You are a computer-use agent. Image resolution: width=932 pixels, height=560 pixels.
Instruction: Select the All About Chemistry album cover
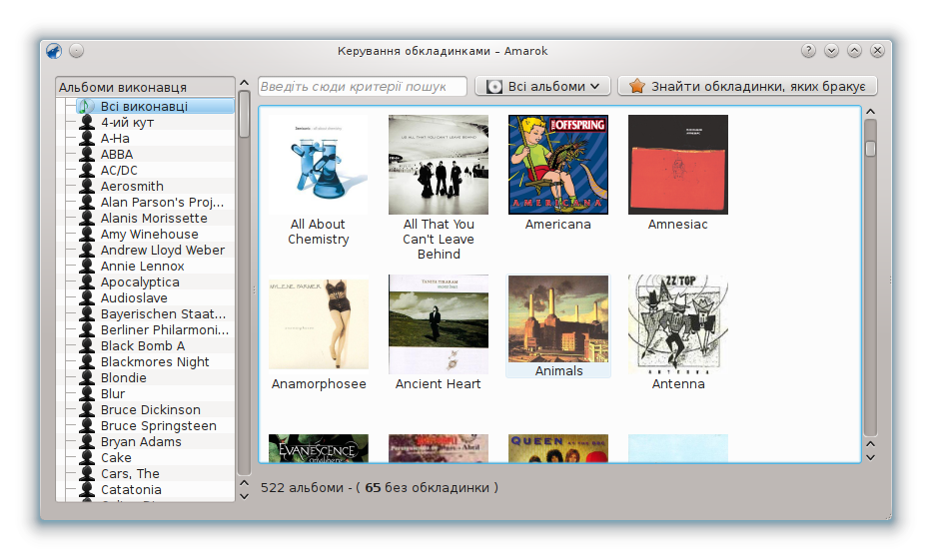[x=319, y=165]
